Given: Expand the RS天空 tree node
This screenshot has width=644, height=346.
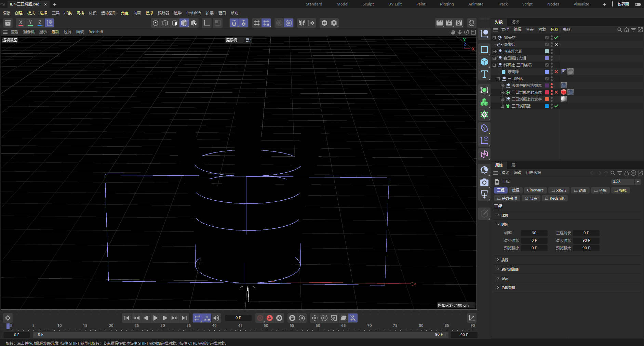Looking at the screenshot, I should click(494, 38).
